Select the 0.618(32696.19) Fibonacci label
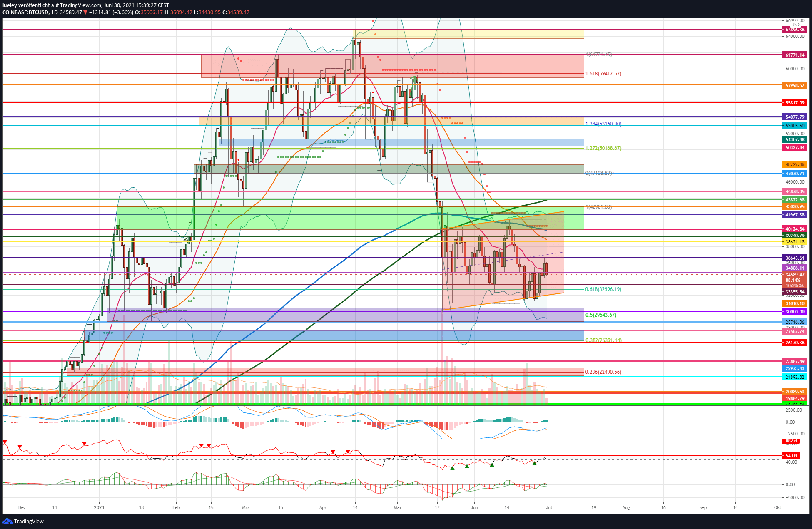Viewport: 812px width, 529px height. pos(603,289)
